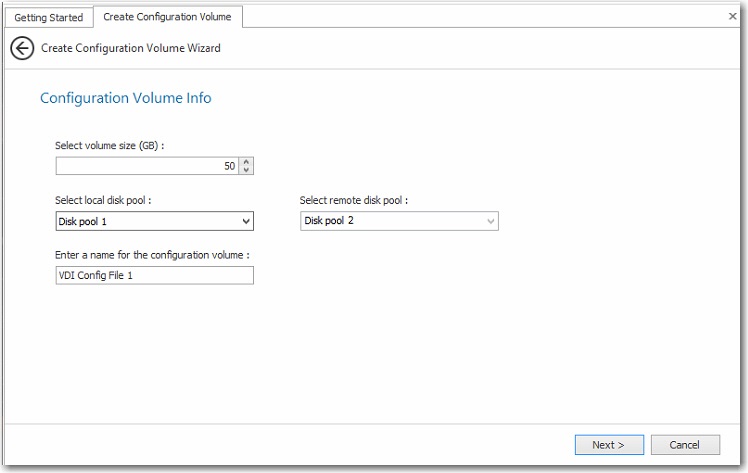The width and height of the screenshot is (748, 473).
Task: Cancel the configuration volume wizard
Action: coord(685,445)
